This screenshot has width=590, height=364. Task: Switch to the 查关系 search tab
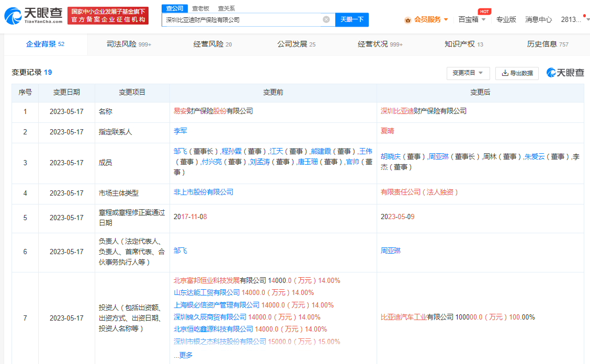(x=226, y=8)
